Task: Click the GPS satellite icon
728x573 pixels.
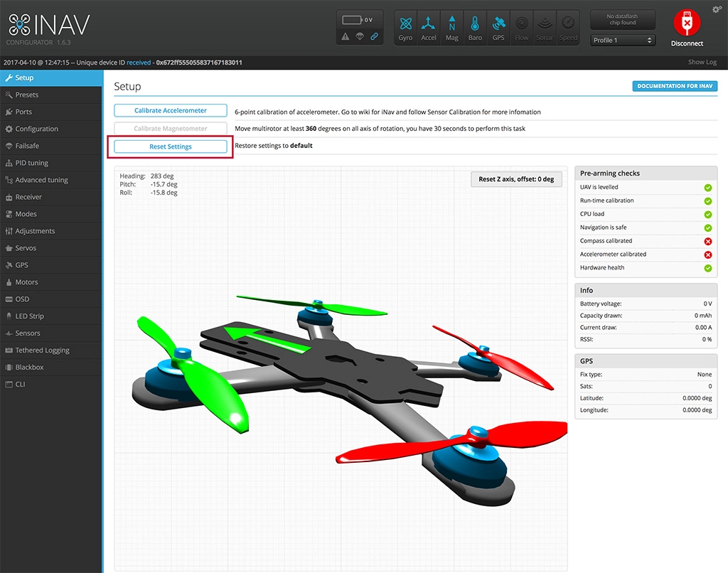Action: pos(498,28)
